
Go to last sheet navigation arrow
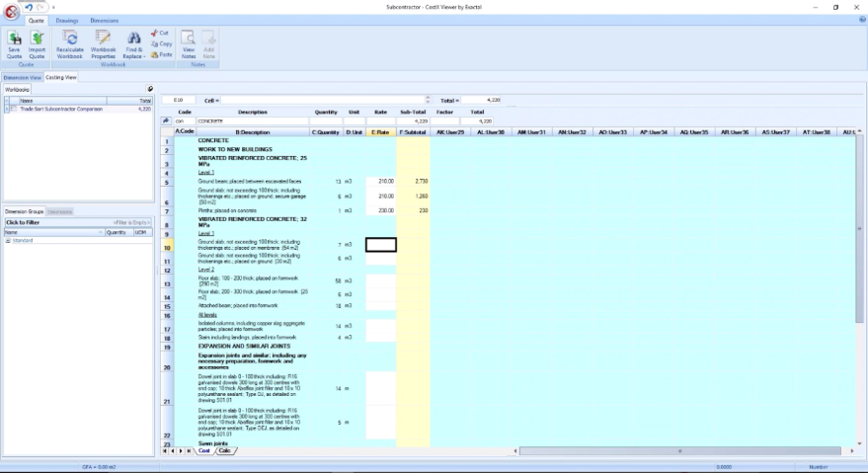189,451
